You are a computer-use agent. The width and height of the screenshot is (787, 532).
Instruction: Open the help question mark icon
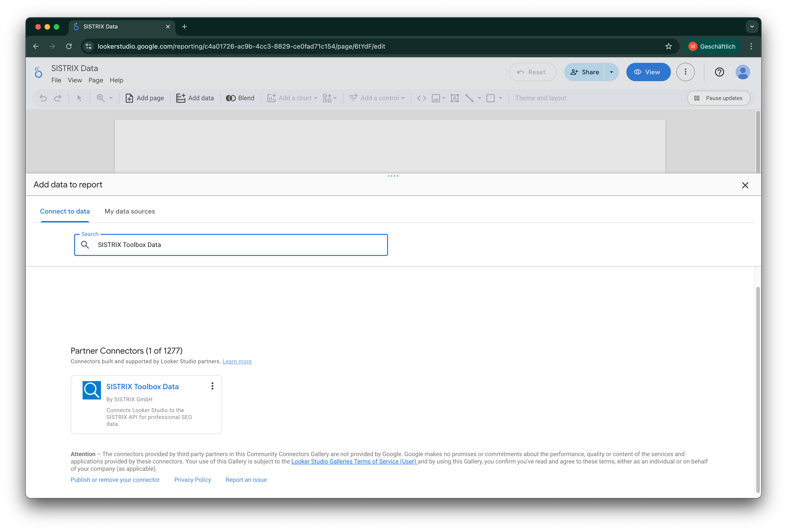719,72
